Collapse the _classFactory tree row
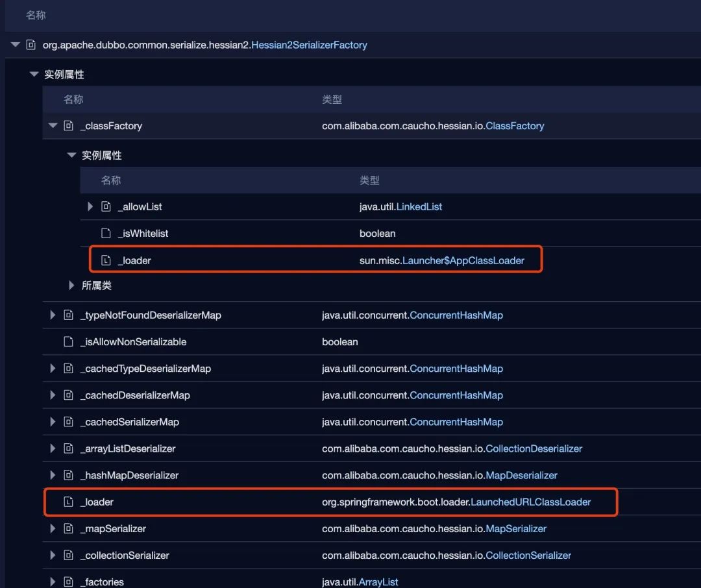Screen dimensions: 701x588 [x=53, y=126]
